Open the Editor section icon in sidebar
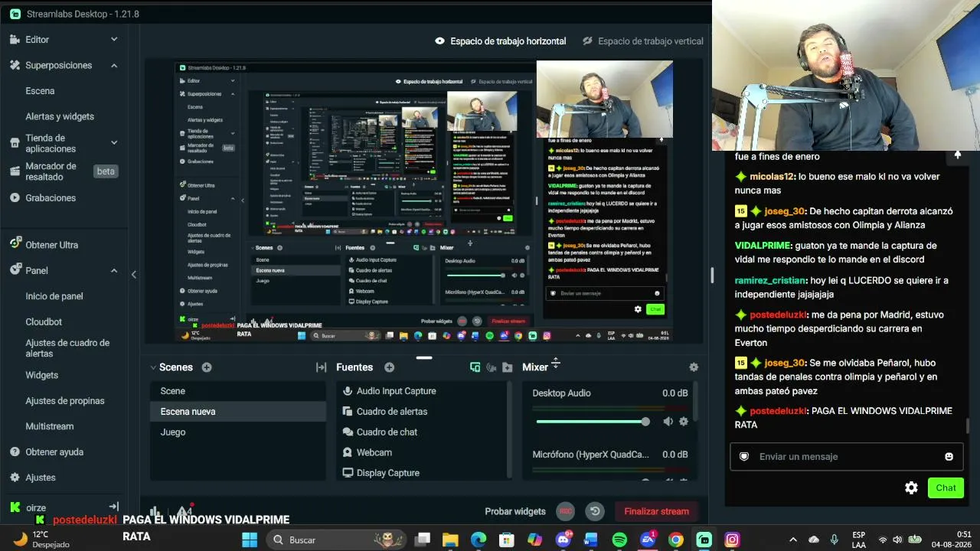980x551 pixels. [x=15, y=39]
